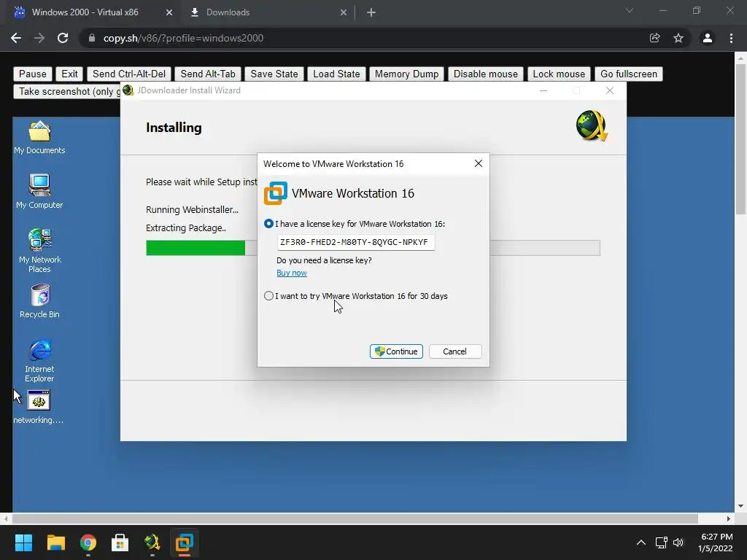Viewport: 747px width, 560px height.
Task: Bookmark this page with the star
Action: pyautogui.click(x=678, y=38)
